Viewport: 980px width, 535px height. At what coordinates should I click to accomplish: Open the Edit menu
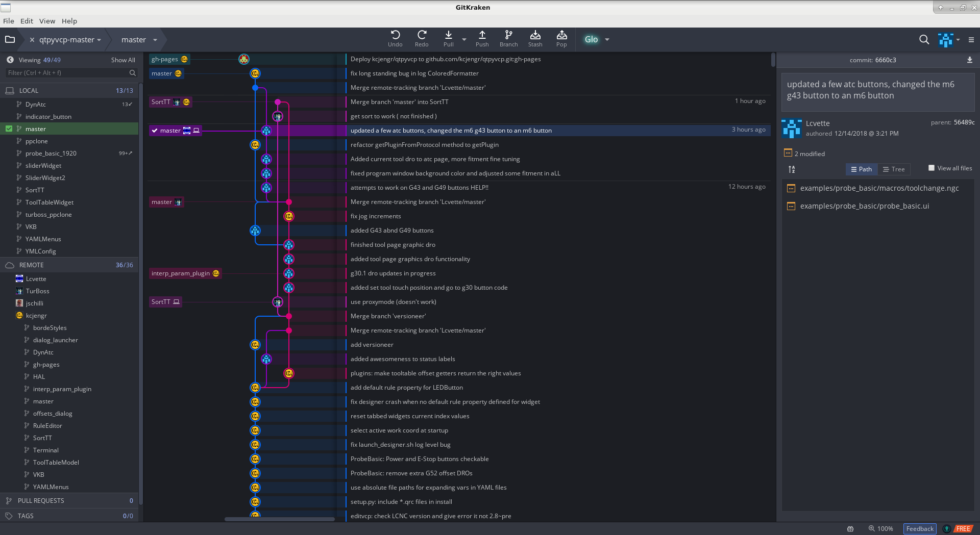click(x=27, y=21)
